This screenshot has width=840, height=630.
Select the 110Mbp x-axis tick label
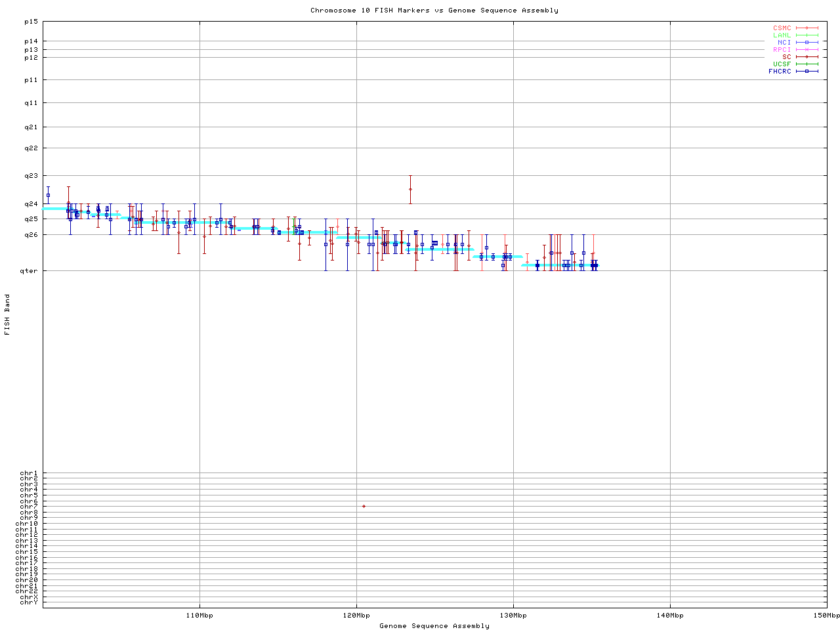pos(199,616)
